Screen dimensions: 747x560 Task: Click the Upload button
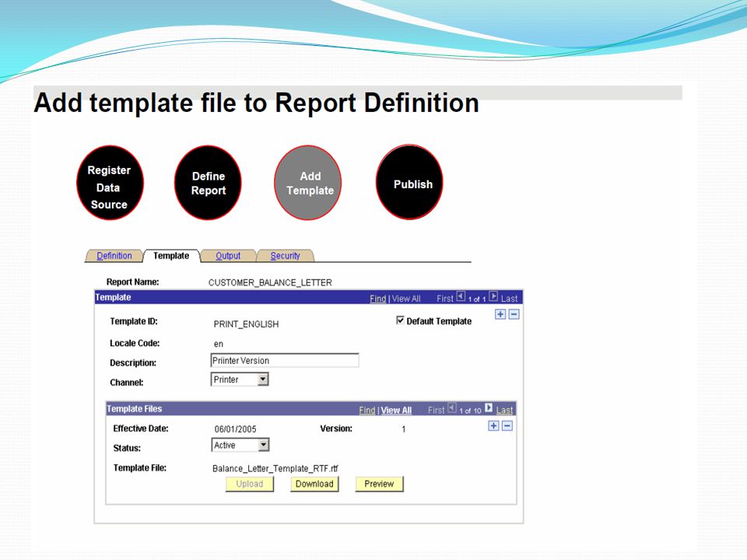coord(250,484)
